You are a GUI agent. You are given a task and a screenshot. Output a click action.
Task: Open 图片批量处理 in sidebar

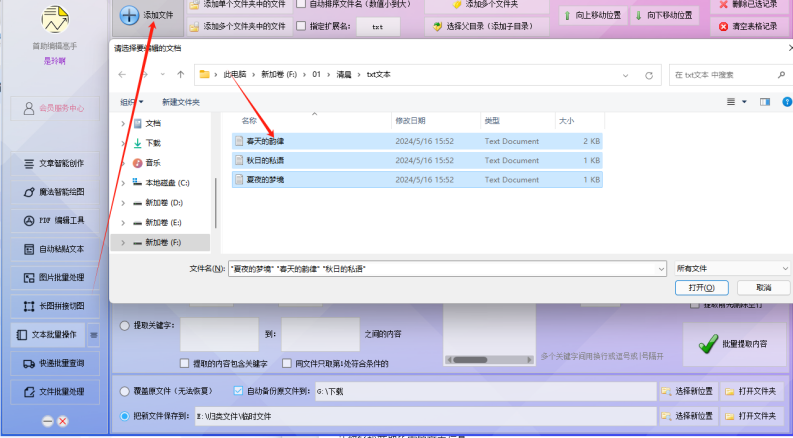(55, 278)
